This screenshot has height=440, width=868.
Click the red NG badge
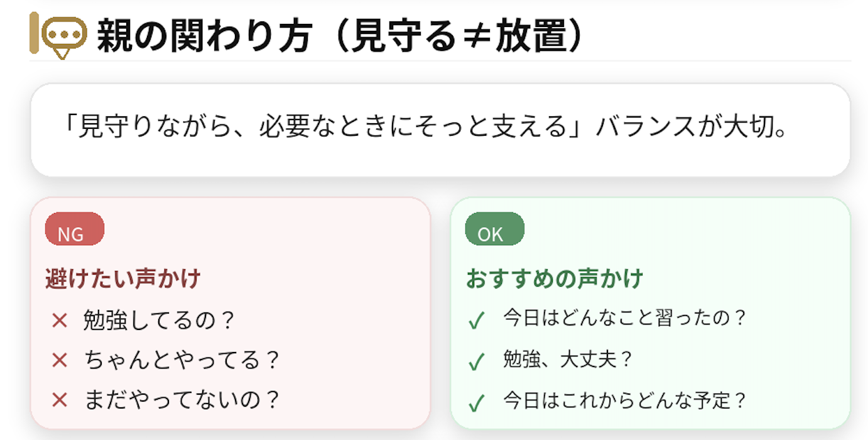[x=74, y=229]
